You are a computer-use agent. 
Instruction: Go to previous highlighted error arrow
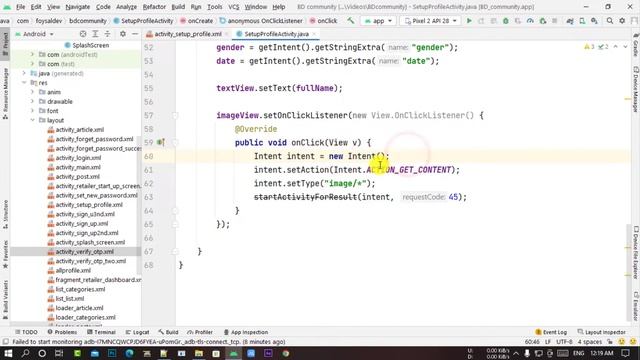(x=616, y=47)
